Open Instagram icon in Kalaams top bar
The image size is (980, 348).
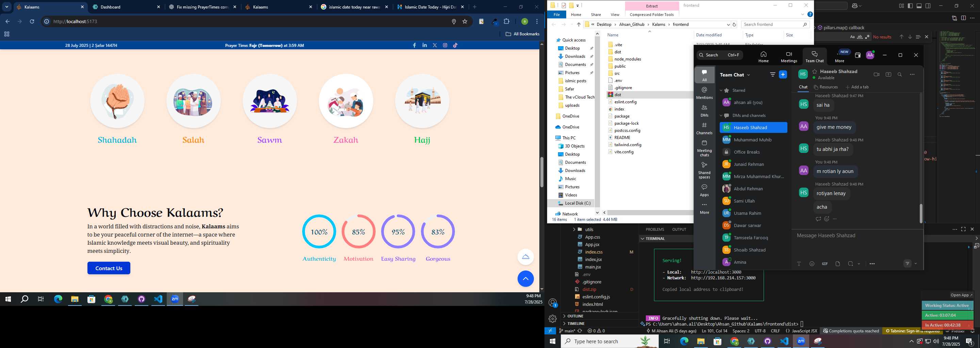[445, 45]
